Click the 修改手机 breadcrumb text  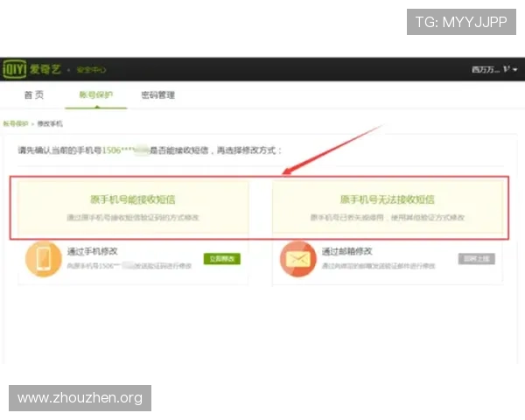point(50,123)
